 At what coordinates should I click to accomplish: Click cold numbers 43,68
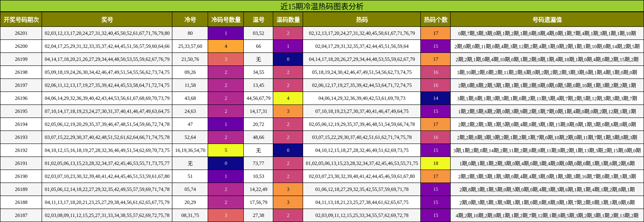190,98
